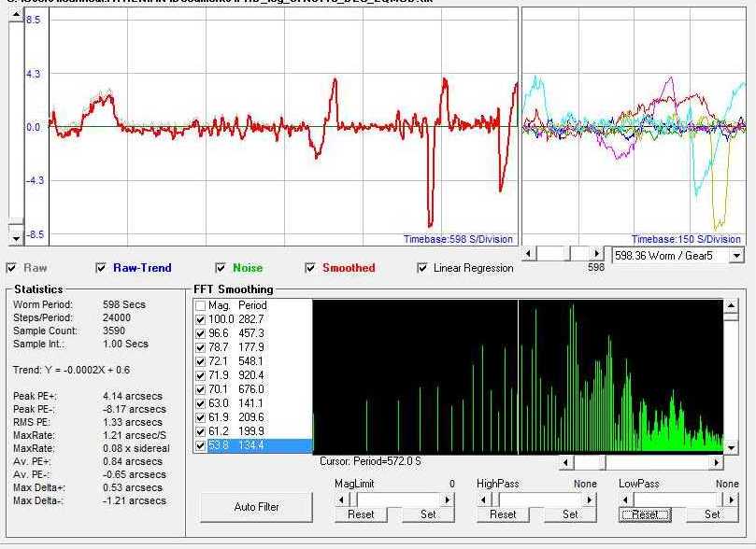The width and height of the screenshot is (756, 549).
Task: Select the Sample Count value 3590
Action: [114, 331]
